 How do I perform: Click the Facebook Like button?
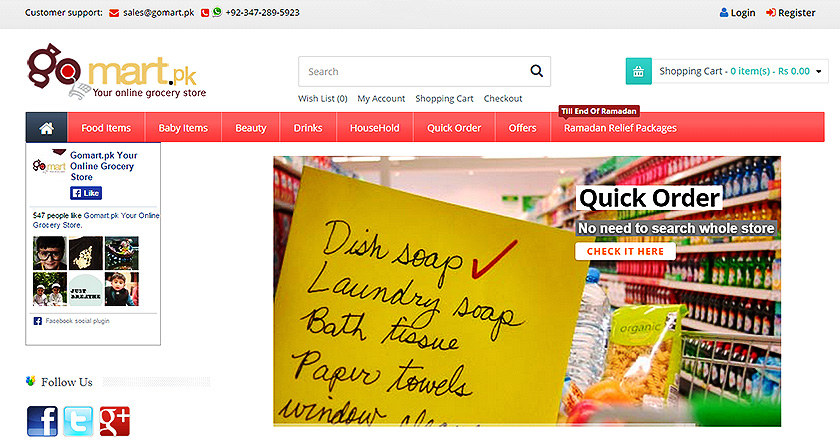point(86,193)
